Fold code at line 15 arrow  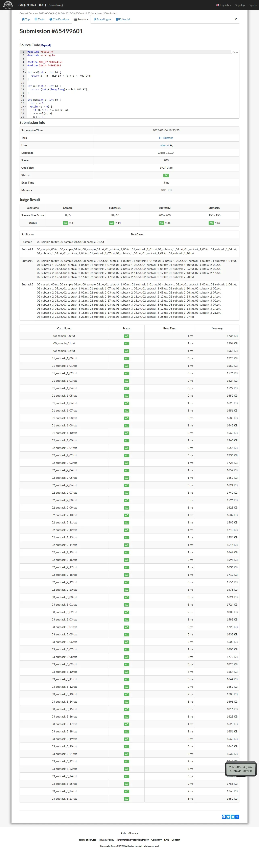pyautogui.click(x=25, y=100)
